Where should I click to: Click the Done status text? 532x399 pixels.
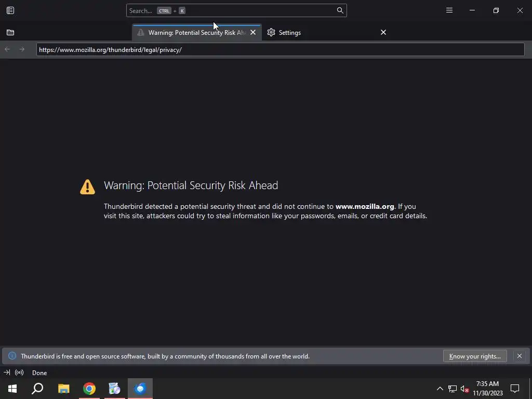[39, 373]
